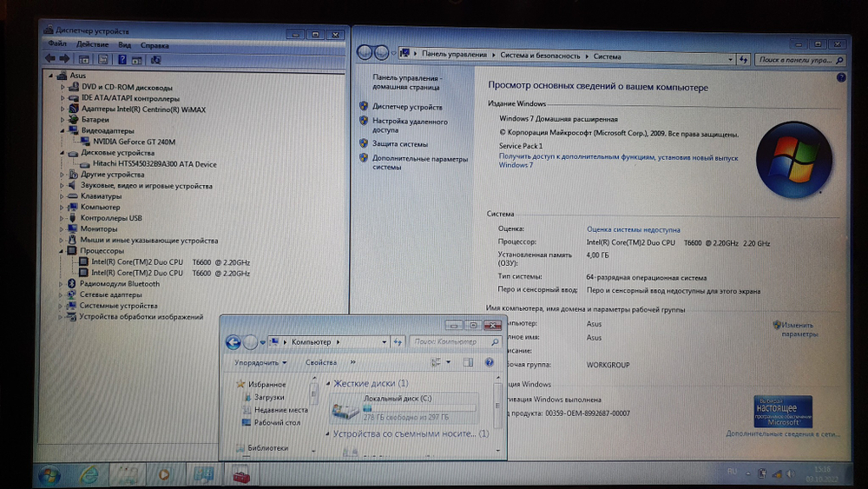Click the help icon in Device Manager toolbar
868x489 pixels.
[122, 59]
